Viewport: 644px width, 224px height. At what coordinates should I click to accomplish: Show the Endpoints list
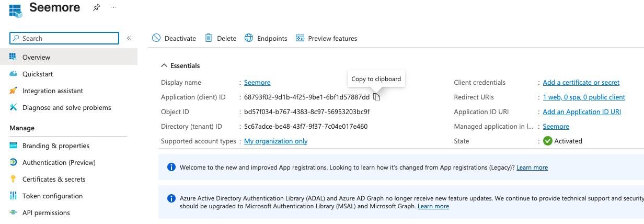(266, 38)
